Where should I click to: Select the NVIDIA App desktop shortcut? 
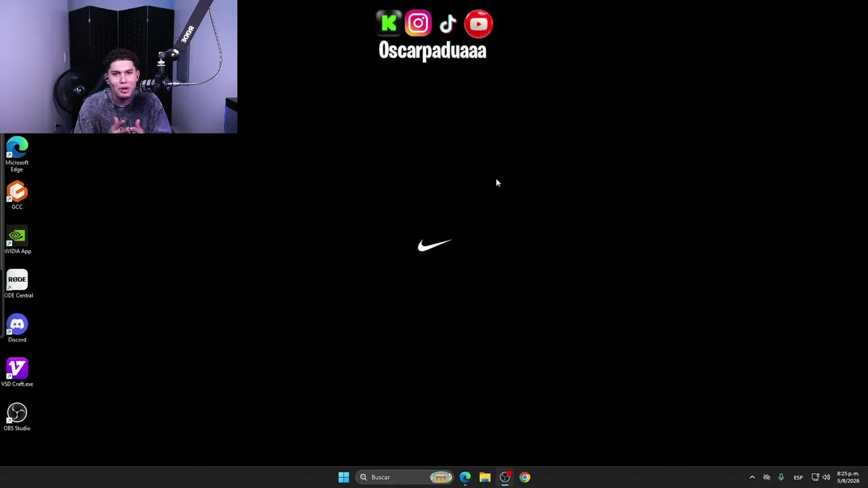point(17,241)
